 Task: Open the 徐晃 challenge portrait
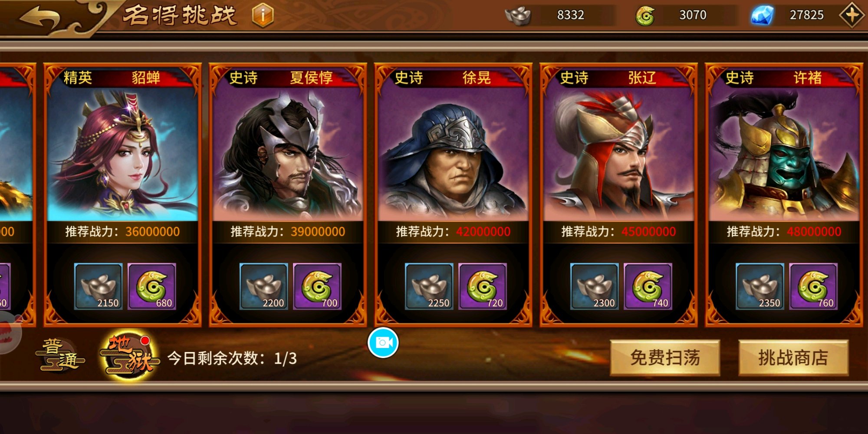click(x=453, y=154)
